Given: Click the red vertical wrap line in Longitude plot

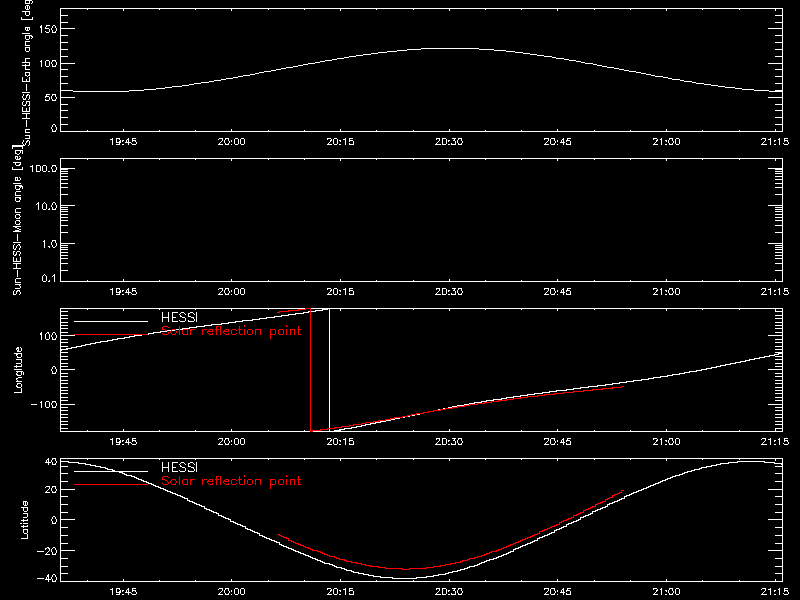Looking at the screenshot, I should pos(311,370).
